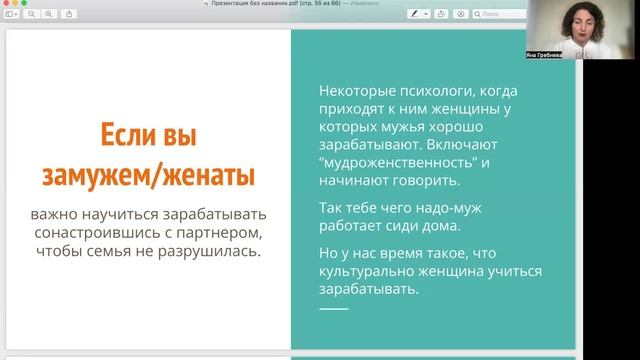
Task: Show the markup toolbar icon
Action: click(x=460, y=14)
